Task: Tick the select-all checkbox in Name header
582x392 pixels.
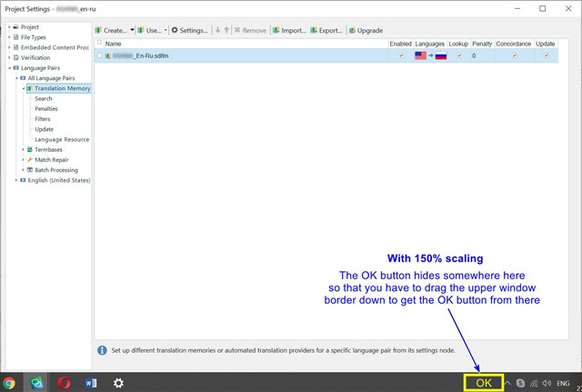Action: pyautogui.click(x=99, y=43)
